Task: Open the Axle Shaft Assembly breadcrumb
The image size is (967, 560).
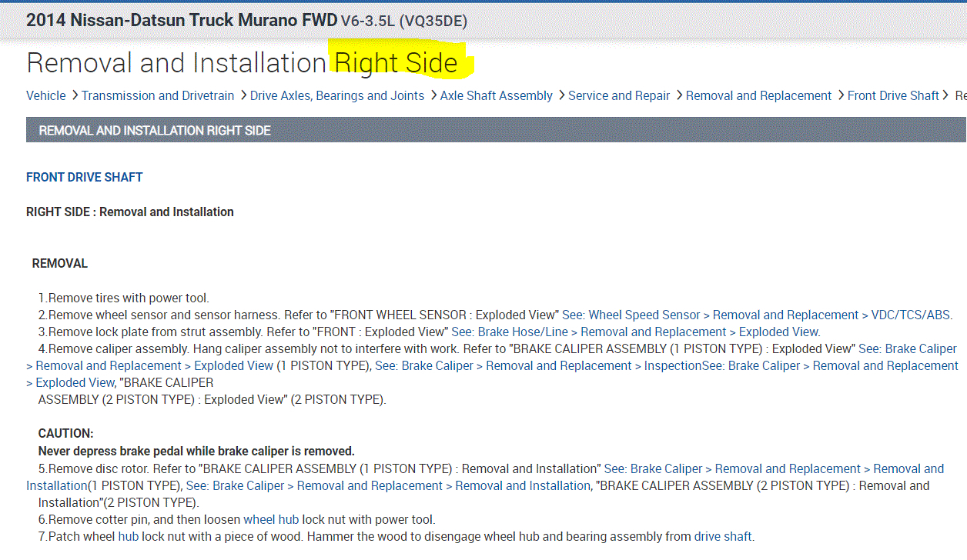Action: pos(497,95)
